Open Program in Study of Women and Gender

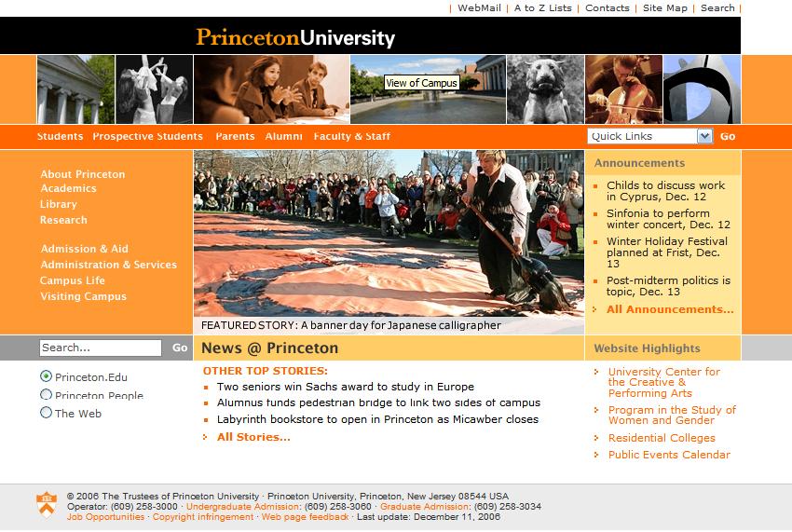pos(672,415)
